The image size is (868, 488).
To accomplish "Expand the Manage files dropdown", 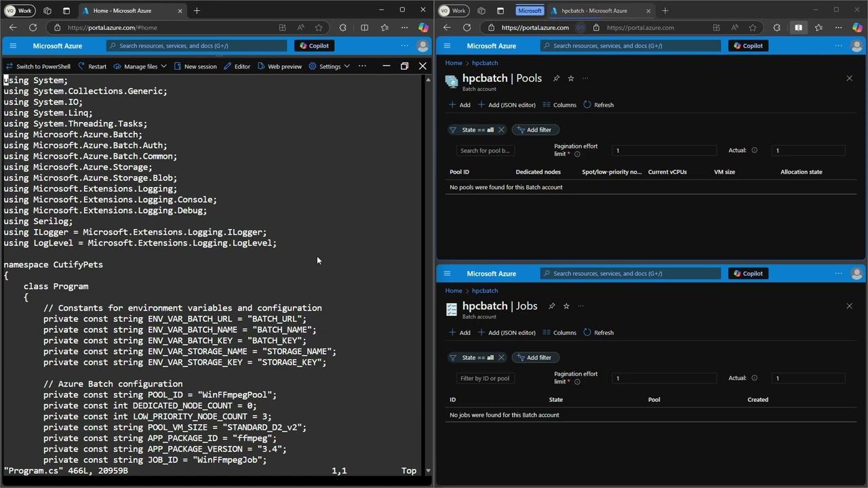I will click(x=140, y=66).
